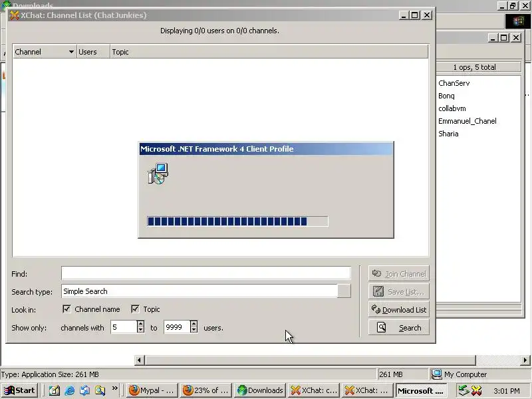Select Emmanuel_Chanel in the user list

(x=467, y=121)
